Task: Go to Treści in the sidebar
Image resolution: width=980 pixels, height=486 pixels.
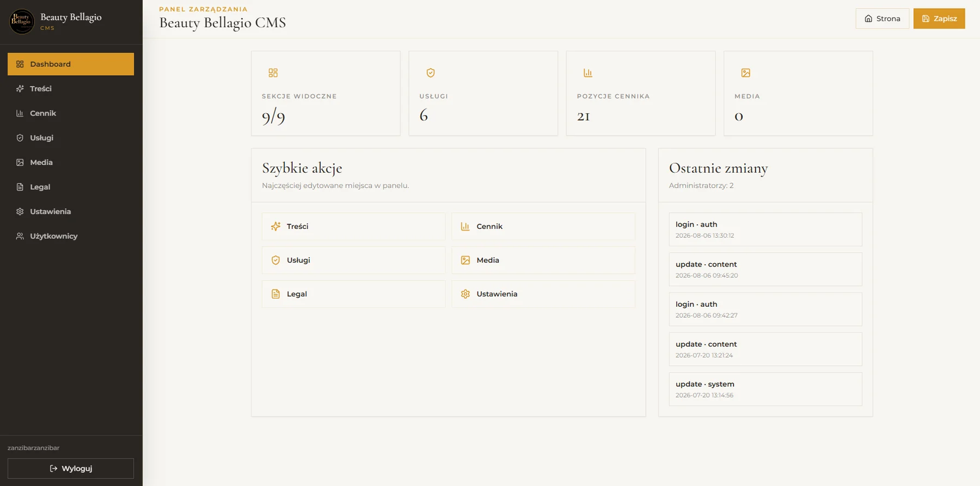Action: pyautogui.click(x=71, y=89)
